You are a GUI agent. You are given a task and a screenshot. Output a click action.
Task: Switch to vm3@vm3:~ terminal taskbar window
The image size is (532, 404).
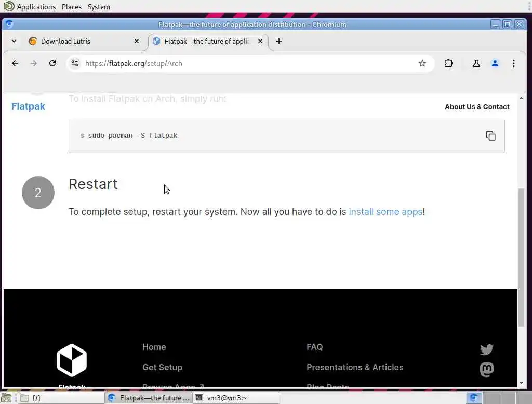point(236,398)
